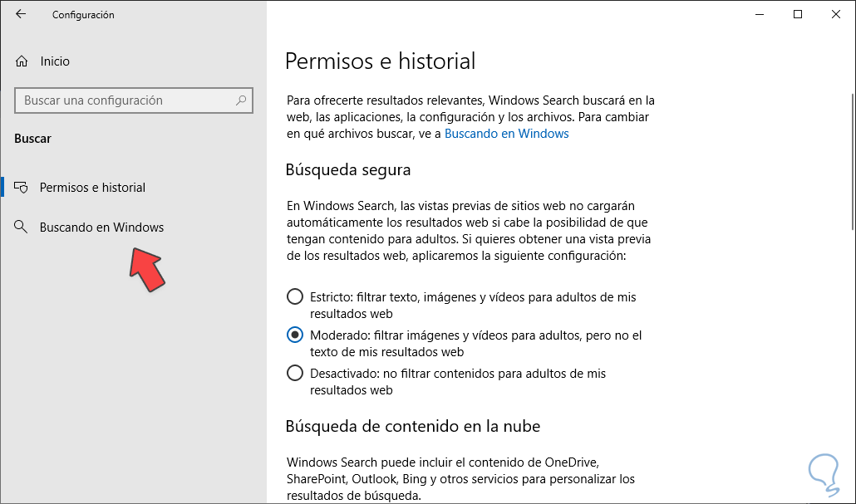
Task: Click the Búsqueda segura section heading
Action: tap(347, 170)
